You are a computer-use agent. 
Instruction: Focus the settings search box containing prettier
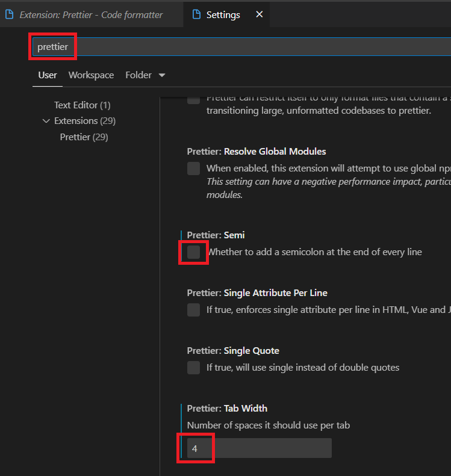coord(241,47)
